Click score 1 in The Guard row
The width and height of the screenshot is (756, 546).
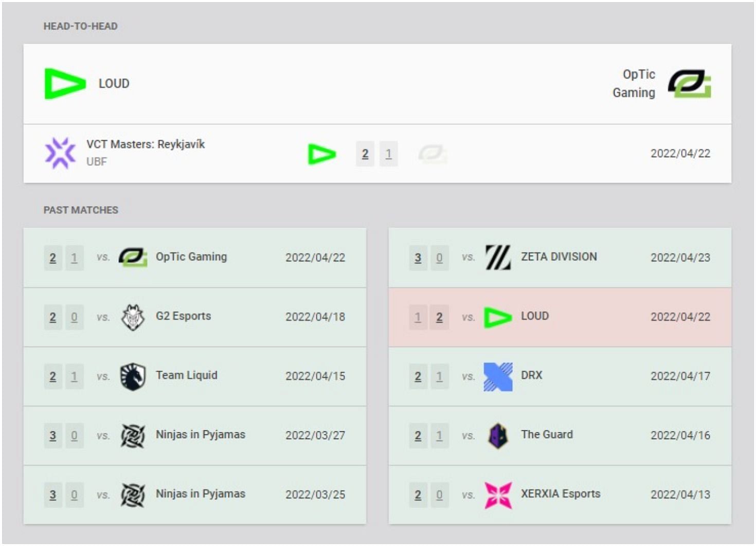(440, 436)
